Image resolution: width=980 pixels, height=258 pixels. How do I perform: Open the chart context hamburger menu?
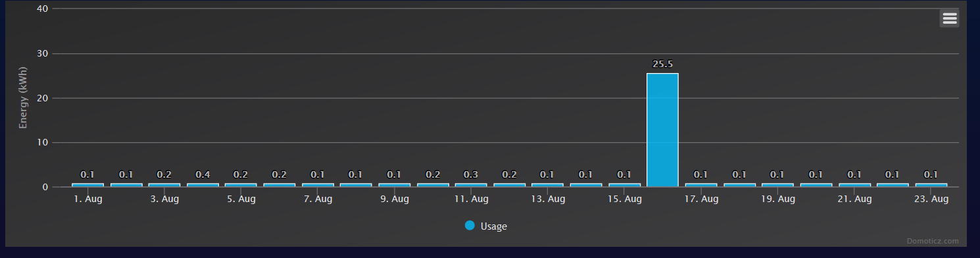click(949, 18)
